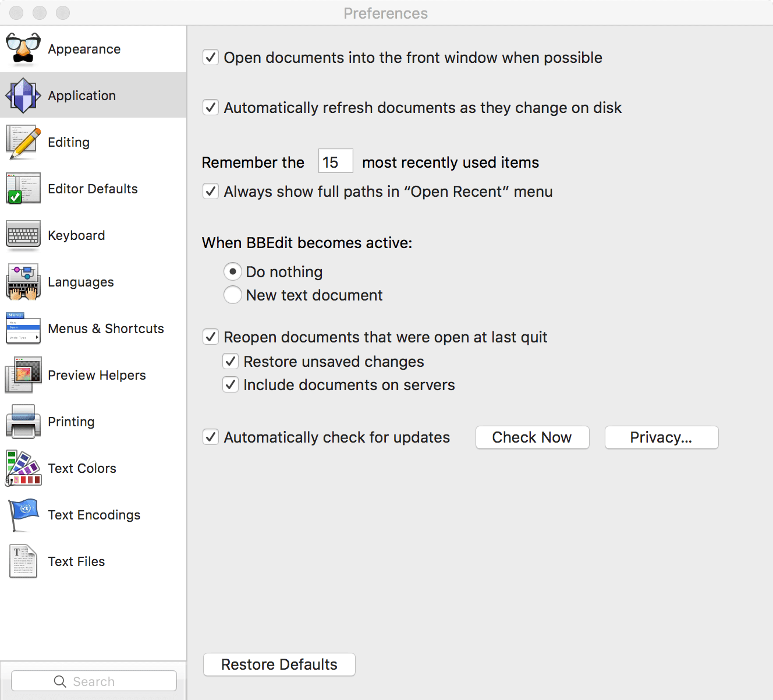The height and width of the screenshot is (700, 773).
Task: Click the Search preferences field
Action: click(x=94, y=681)
